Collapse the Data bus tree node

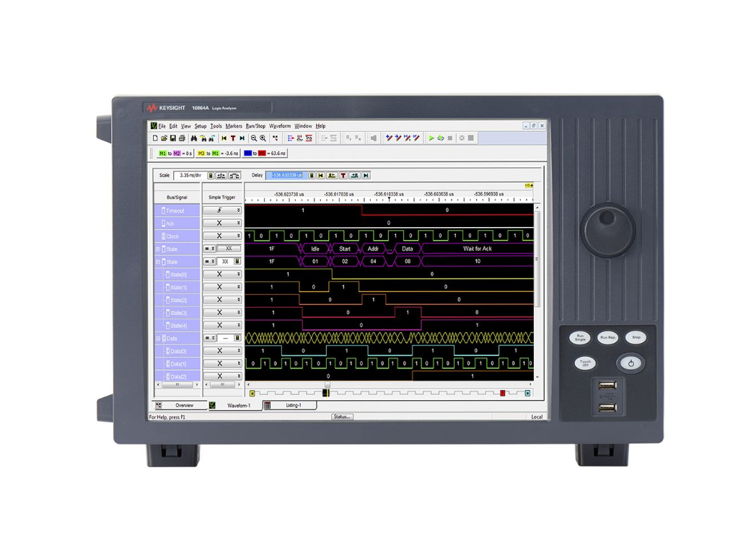click(x=158, y=338)
